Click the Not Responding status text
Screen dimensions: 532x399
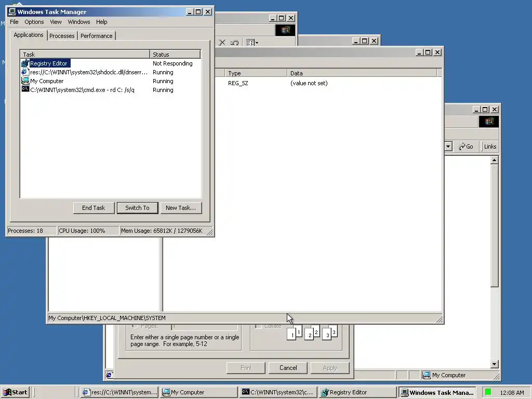(x=172, y=63)
